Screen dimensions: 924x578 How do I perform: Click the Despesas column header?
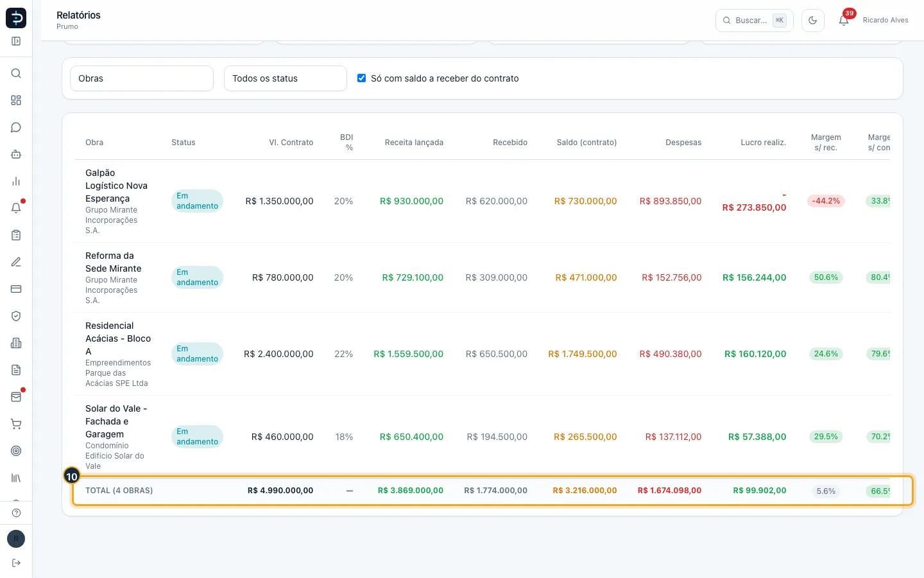683,143
